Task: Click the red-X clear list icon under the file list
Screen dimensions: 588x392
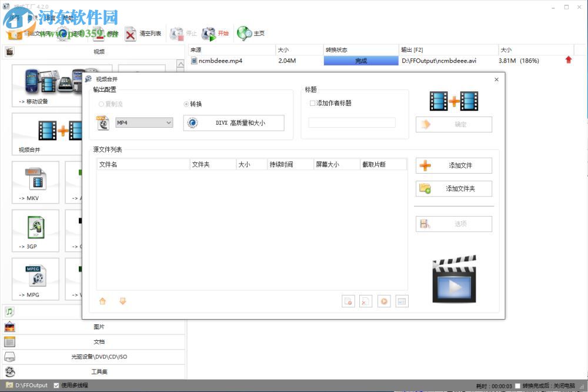Action: click(366, 301)
